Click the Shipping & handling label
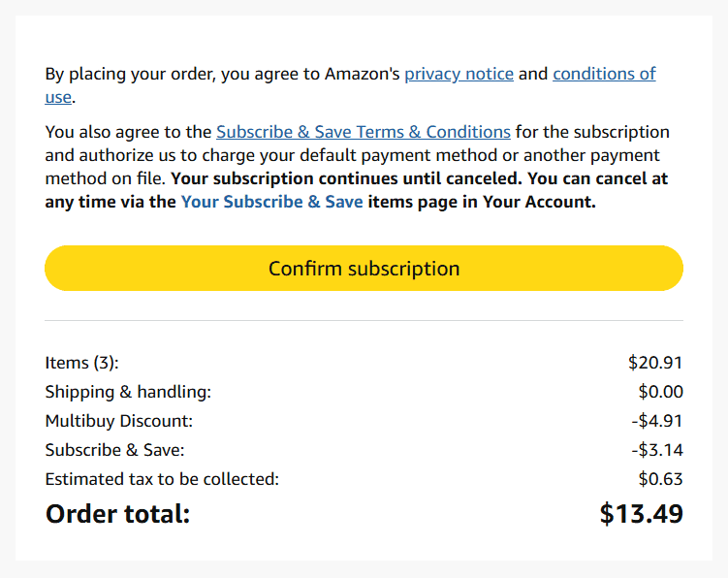The width and height of the screenshot is (728, 578). pyautogui.click(x=128, y=392)
